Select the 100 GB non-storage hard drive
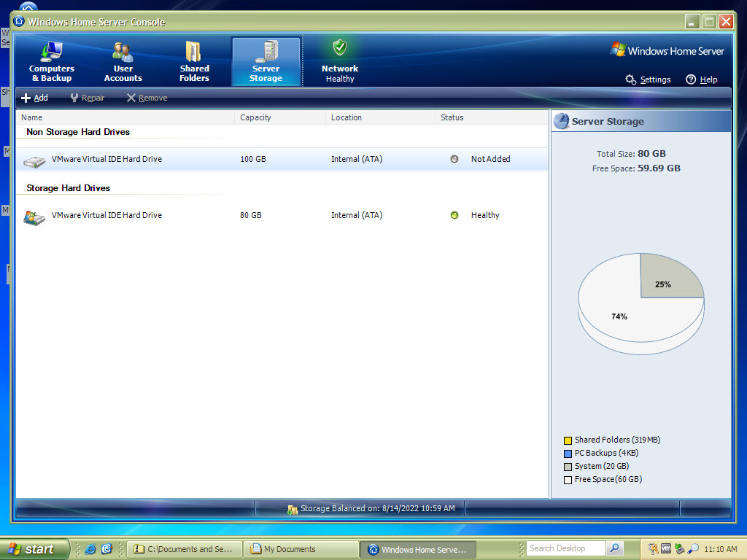This screenshot has width=747, height=560. [x=107, y=159]
